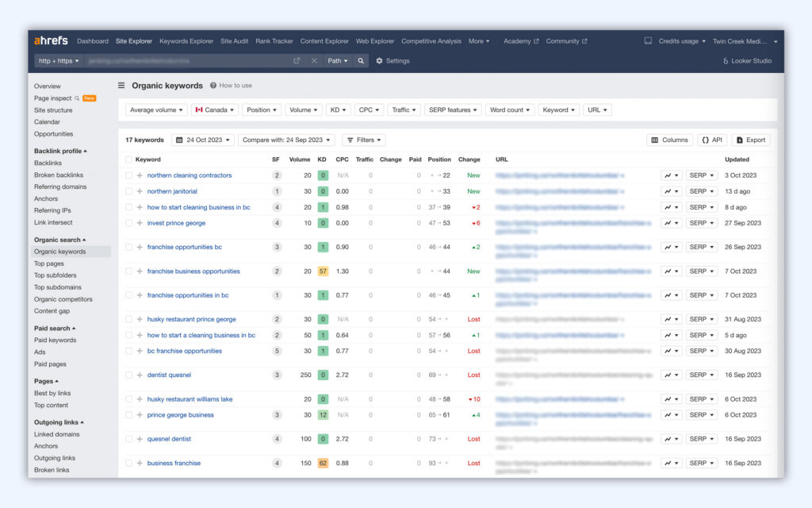Click the calendar icon in 24 Oct 2023 selector
This screenshot has width=812, height=508.
179,140
